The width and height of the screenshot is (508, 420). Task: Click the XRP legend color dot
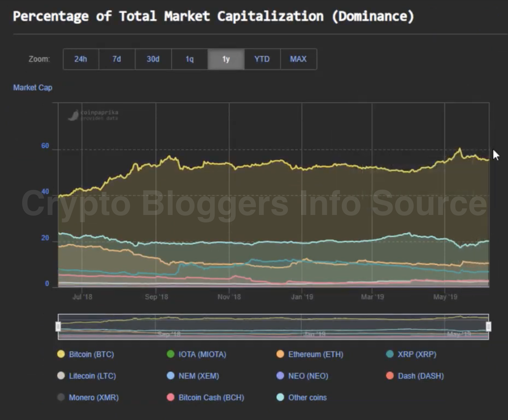point(390,354)
